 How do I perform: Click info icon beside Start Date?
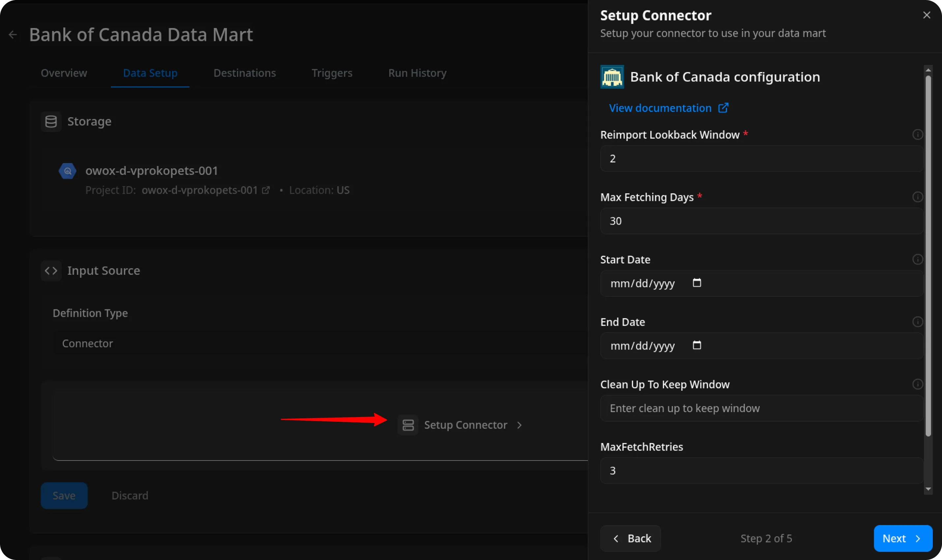918,260
